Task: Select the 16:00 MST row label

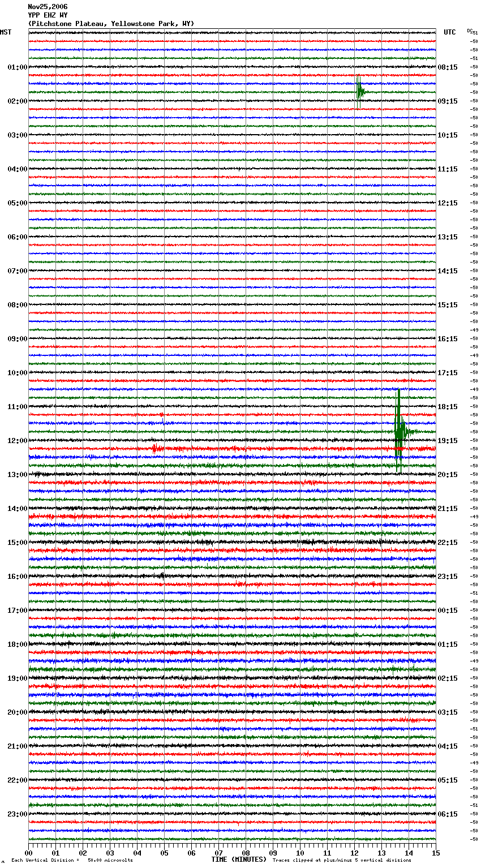Action: point(18,577)
